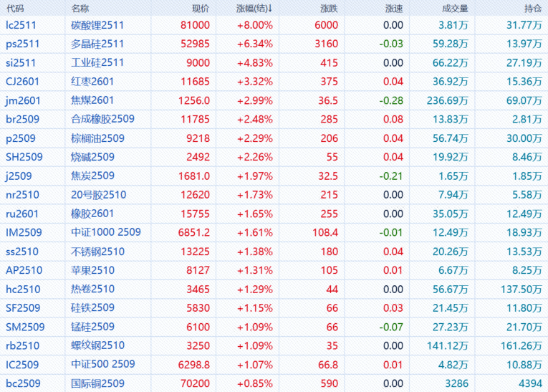
Task: Click the 涨速 column header
Action: pos(394,8)
